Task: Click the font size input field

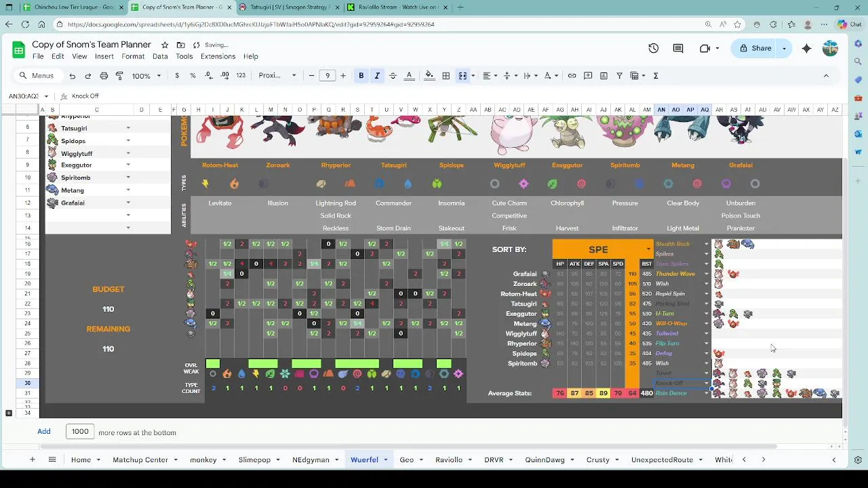Action: pos(328,76)
